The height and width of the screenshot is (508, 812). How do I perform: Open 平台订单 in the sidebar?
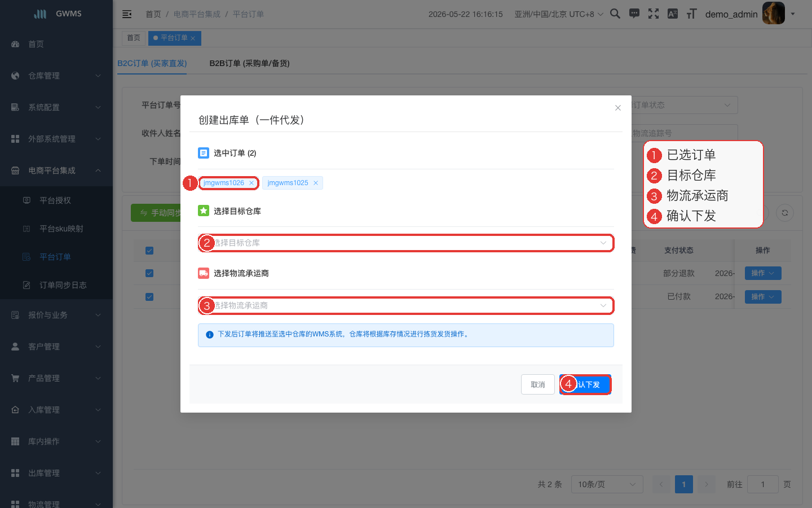(55, 257)
